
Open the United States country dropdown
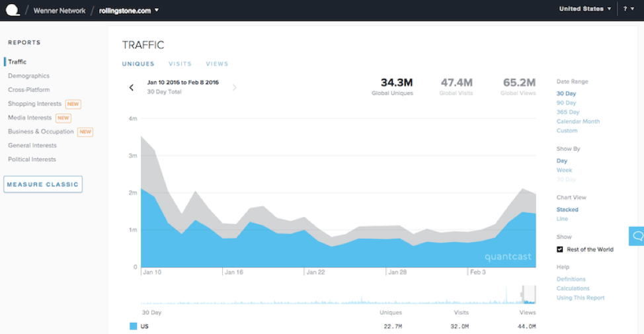pyautogui.click(x=585, y=9)
